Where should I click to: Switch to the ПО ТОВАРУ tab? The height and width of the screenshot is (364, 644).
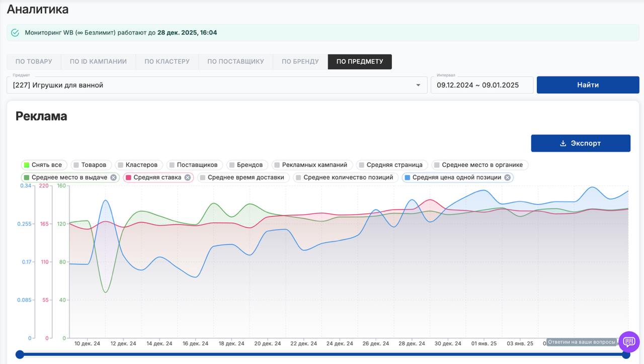pyautogui.click(x=34, y=62)
